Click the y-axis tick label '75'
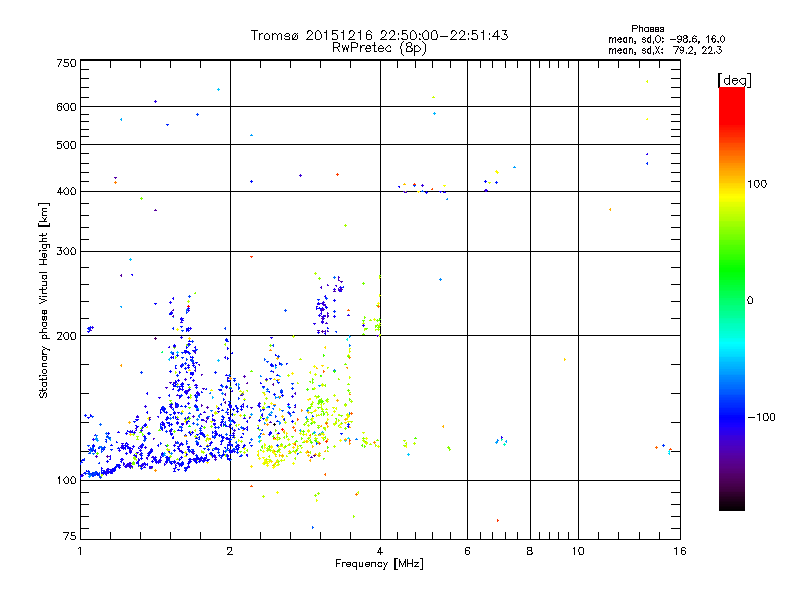The width and height of the screenshot is (800, 600). (x=70, y=536)
